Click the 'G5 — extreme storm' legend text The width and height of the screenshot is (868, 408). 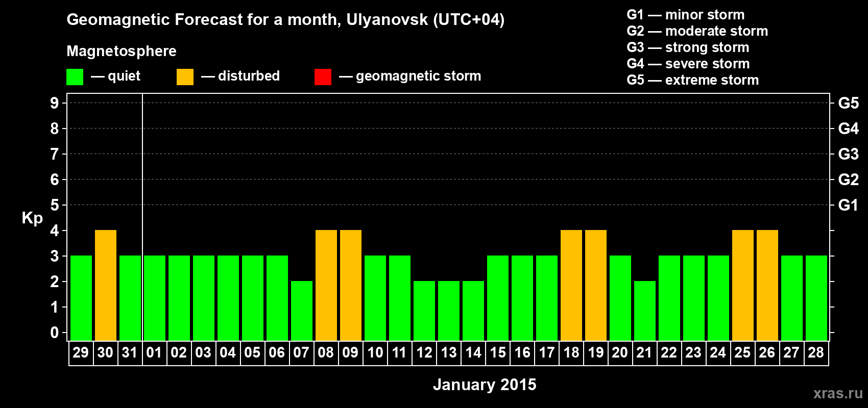(693, 80)
